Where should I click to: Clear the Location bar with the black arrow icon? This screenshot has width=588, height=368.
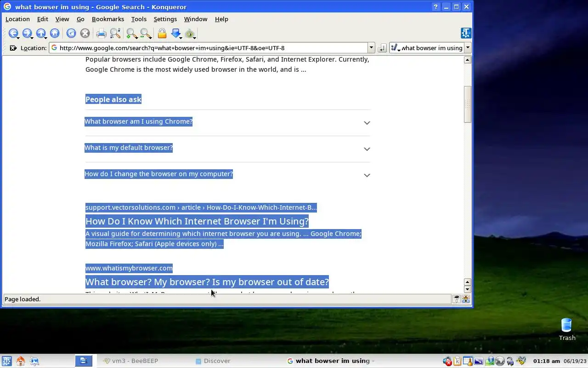click(x=13, y=48)
